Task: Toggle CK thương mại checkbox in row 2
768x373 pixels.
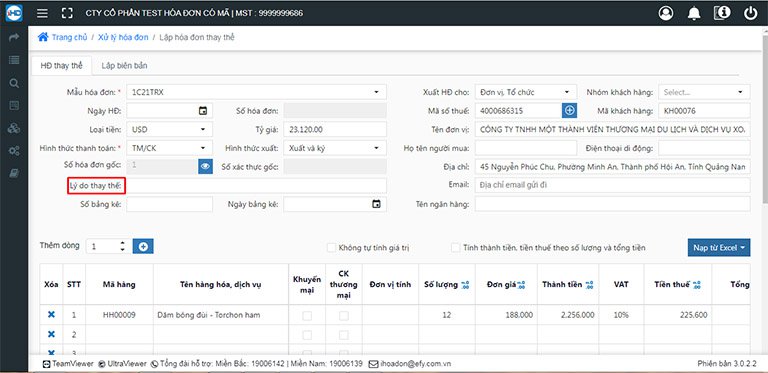Action: point(344,335)
